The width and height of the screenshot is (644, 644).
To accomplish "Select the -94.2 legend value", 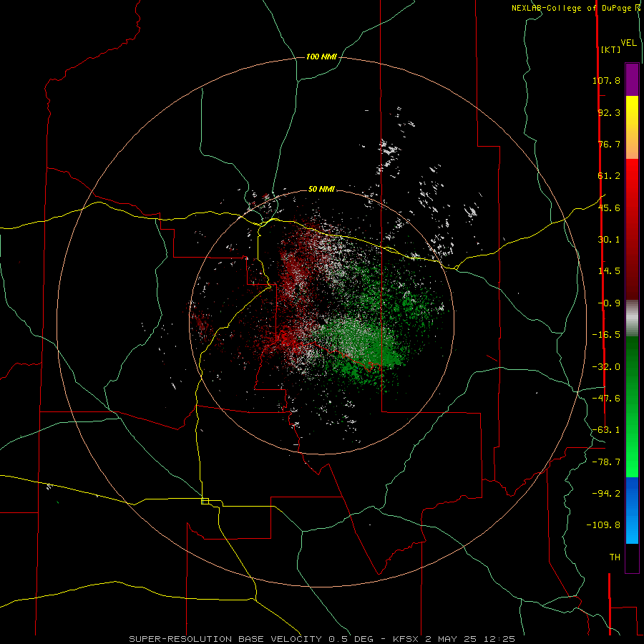I will tap(606, 494).
